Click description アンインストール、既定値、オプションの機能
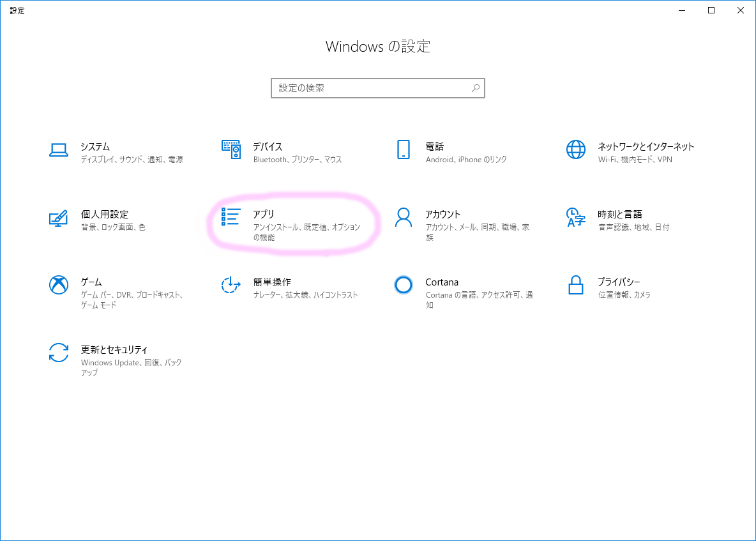The width and height of the screenshot is (756, 541). pyautogui.click(x=306, y=232)
